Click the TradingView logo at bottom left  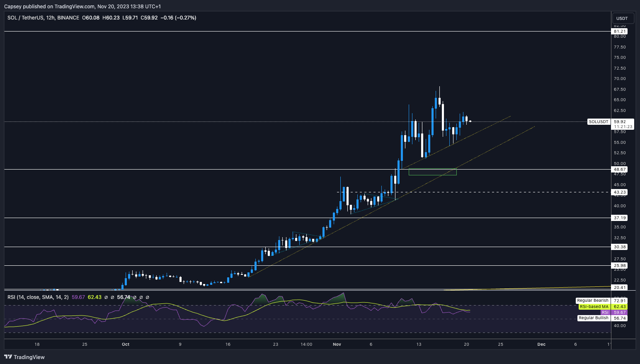(x=24, y=357)
